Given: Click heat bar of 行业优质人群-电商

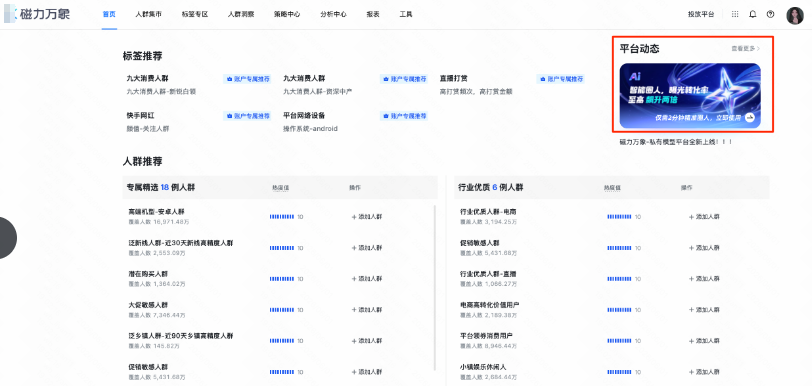Looking at the screenshot, I should coord(619,217).
